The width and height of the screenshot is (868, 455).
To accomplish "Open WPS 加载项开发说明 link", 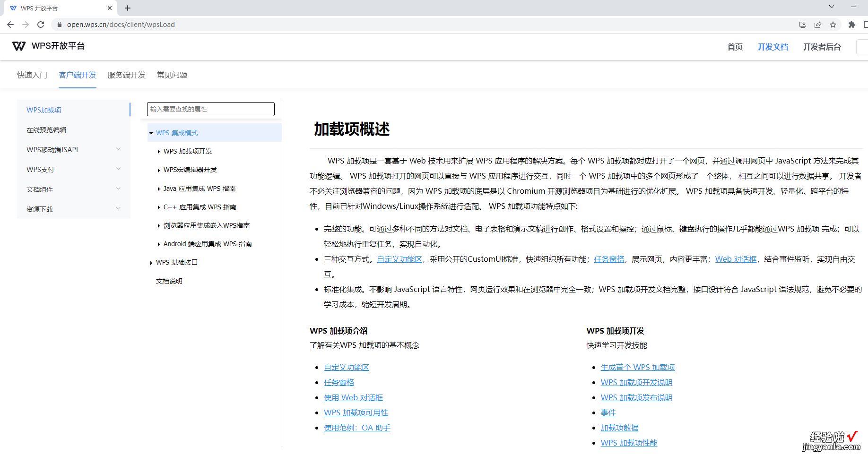I will tap(636, 382).
